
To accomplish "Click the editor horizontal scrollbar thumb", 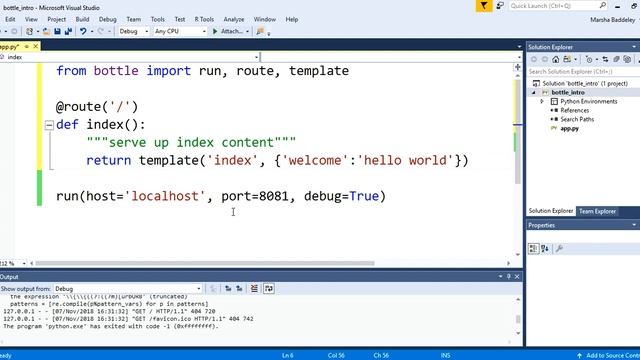I will (x=204, y=263).
